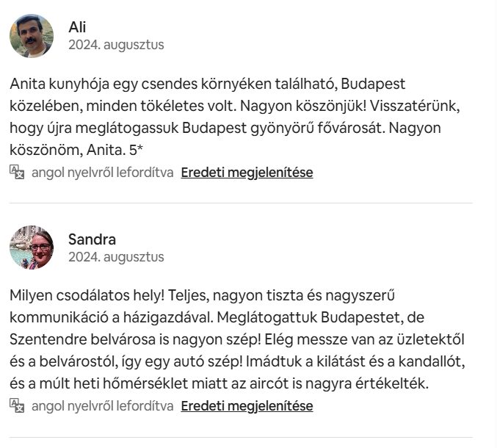Open Ali's profile photo
Image resolution: width=497 pixels, height=448 pixels.
pyautogui.click(x=32, y=35)
